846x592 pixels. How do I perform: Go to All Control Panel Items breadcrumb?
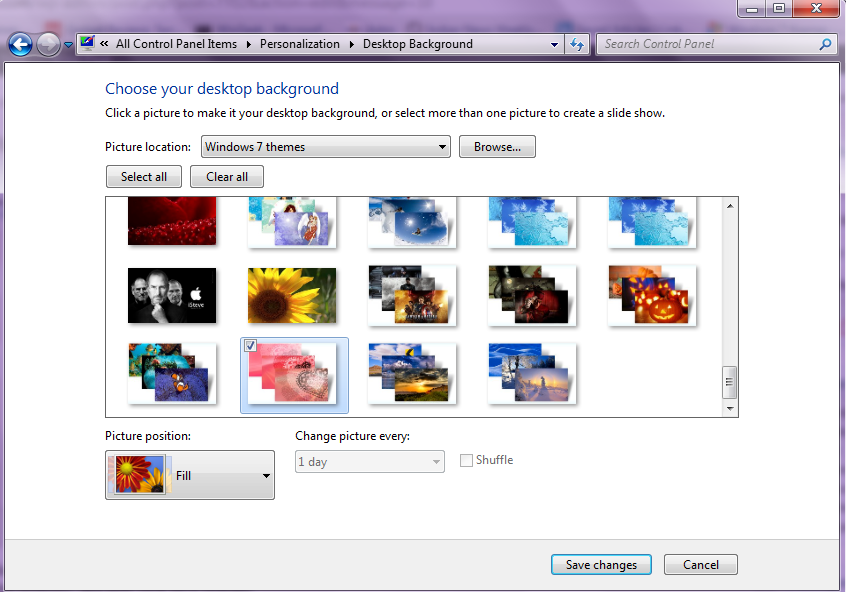pyautogui.click(x=176, y=44)
